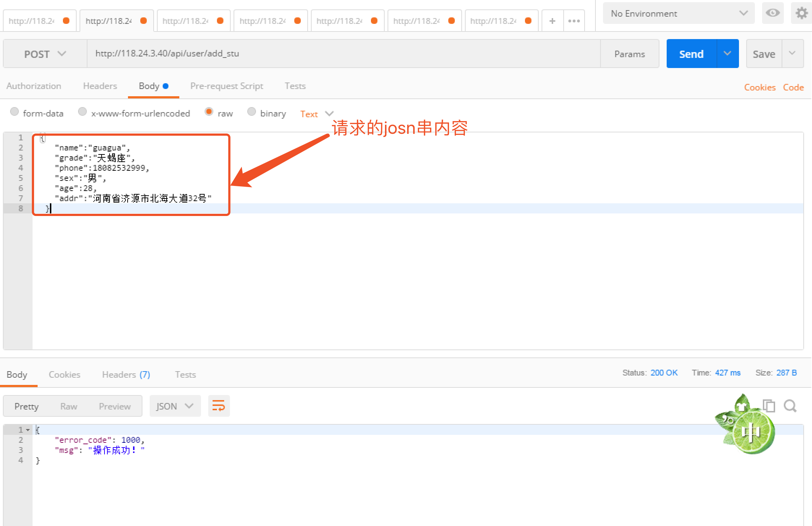Open the POST method dropdown
812x526 pixels.
pos(45,54)
